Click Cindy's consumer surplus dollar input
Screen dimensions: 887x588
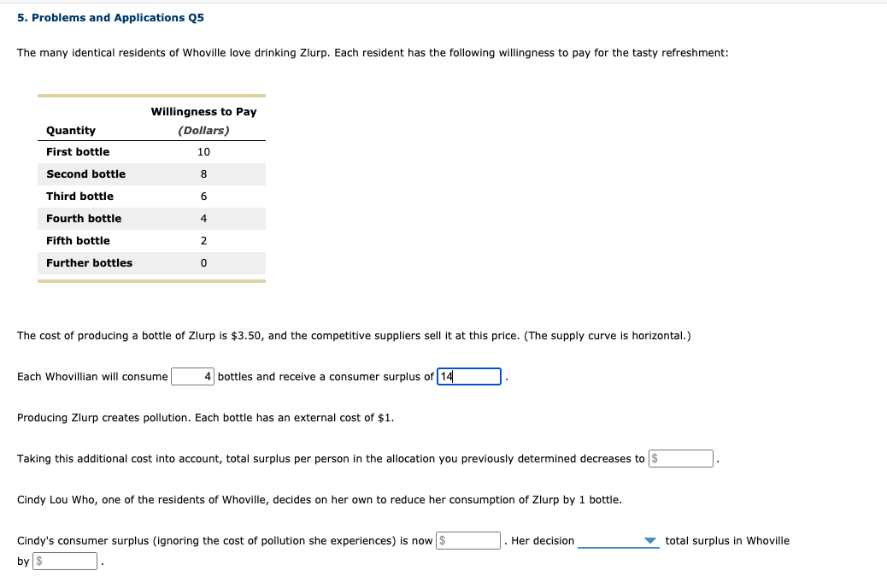[x=468, y=540]
